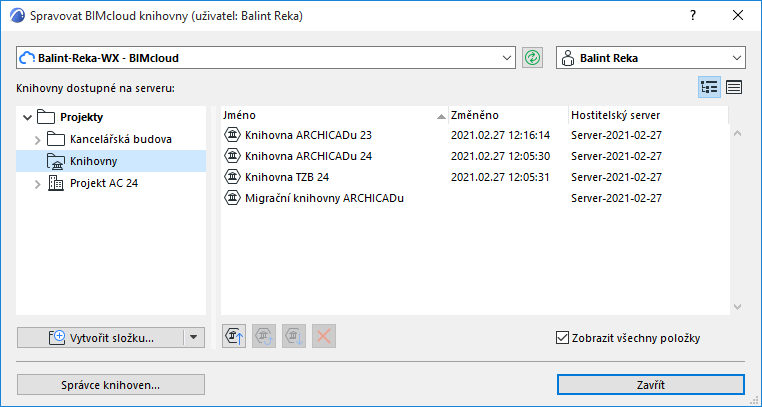Select the Projekty root item
Viewport: 762px width, 407px height.
coord(111,117)
